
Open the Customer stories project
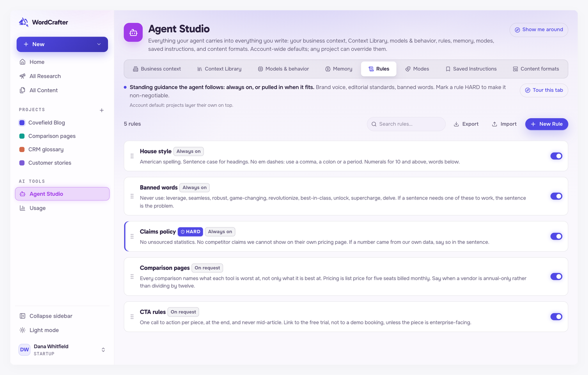[x=62, y=163]
